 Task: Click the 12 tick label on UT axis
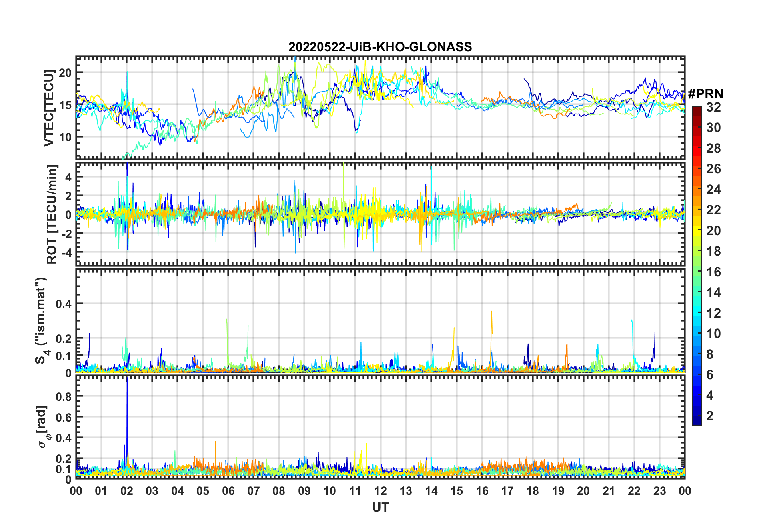(x=380, y=491)
